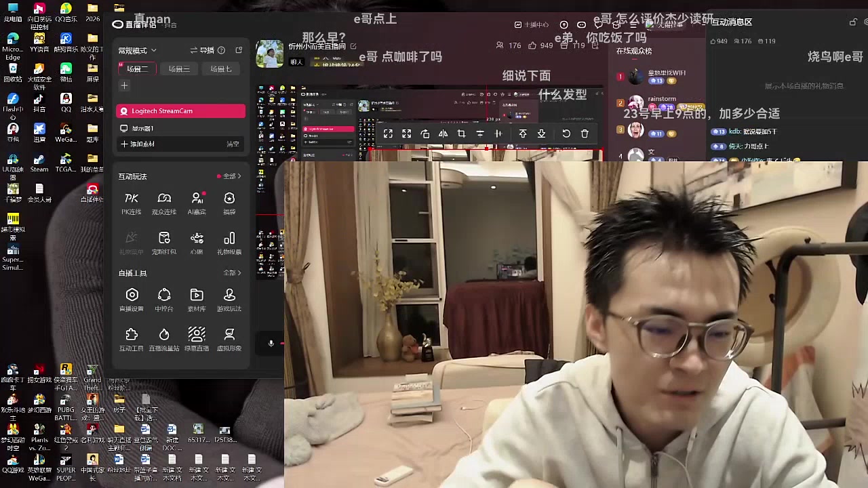Screen dimensions: 868x488
Task: Add a new scene with plus button
Action: coord(124,85)
